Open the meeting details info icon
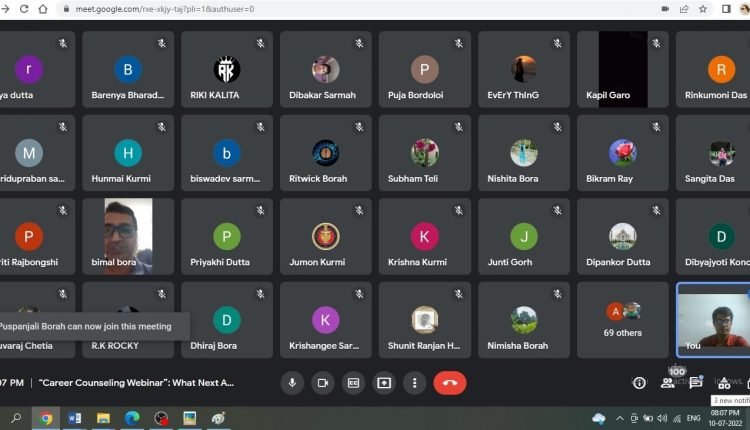Image resolution: width=750 pixels, height=430 pixels. 639,383
